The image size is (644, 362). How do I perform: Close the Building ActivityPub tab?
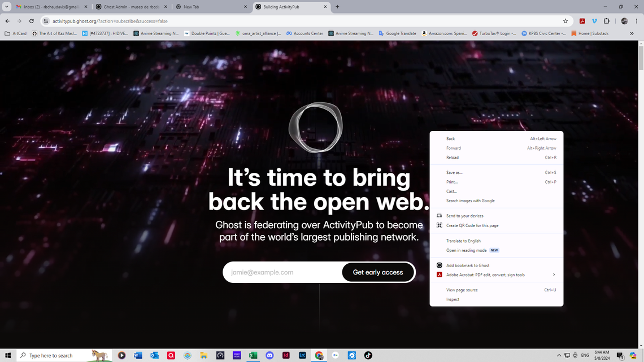tap(325, 7)
